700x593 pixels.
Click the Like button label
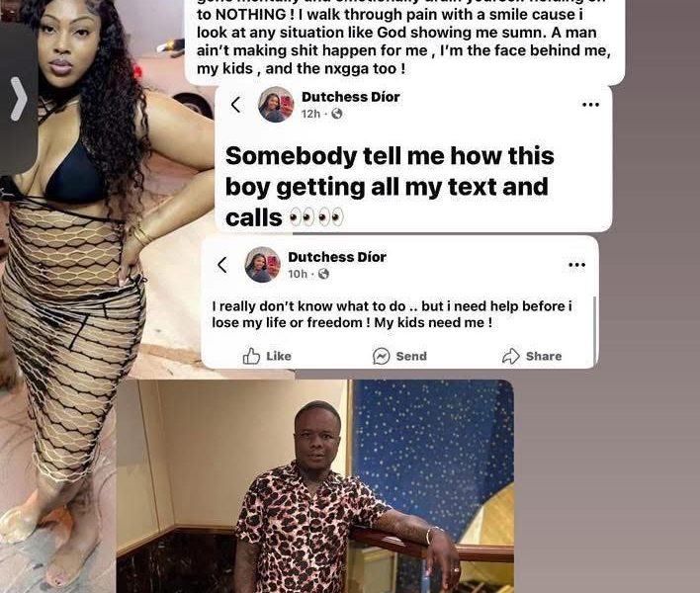click(279, 356)
